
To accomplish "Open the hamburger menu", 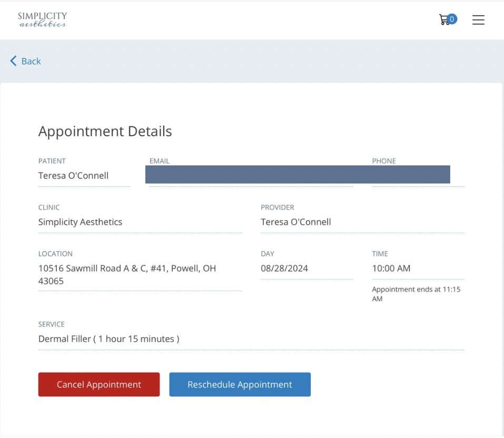I will [478, 19].
